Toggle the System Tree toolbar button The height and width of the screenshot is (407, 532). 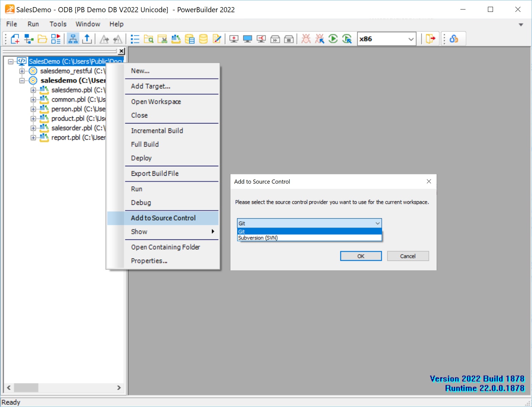pyautogui.click(x=73, y=39)
